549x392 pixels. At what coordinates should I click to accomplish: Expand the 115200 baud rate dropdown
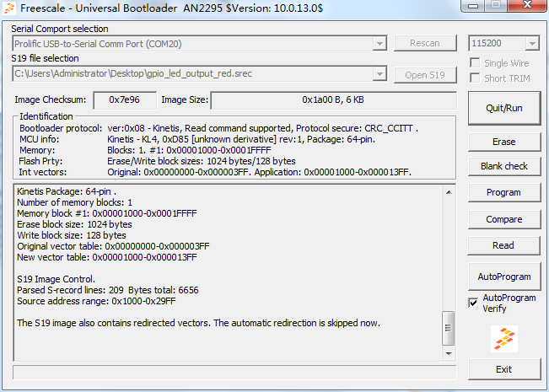(x=531, y=43)
